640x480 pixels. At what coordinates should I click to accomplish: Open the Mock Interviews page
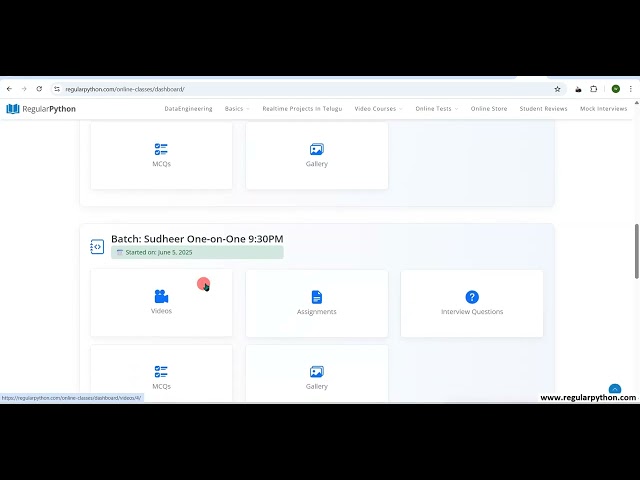click(x=603, y=109)
